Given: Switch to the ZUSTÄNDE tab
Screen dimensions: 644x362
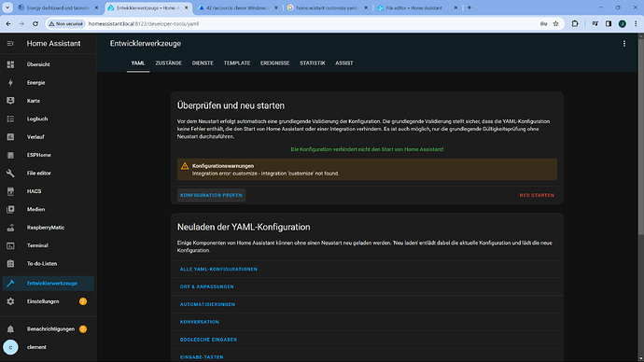Looking at the screenshot, I should 168,63.
